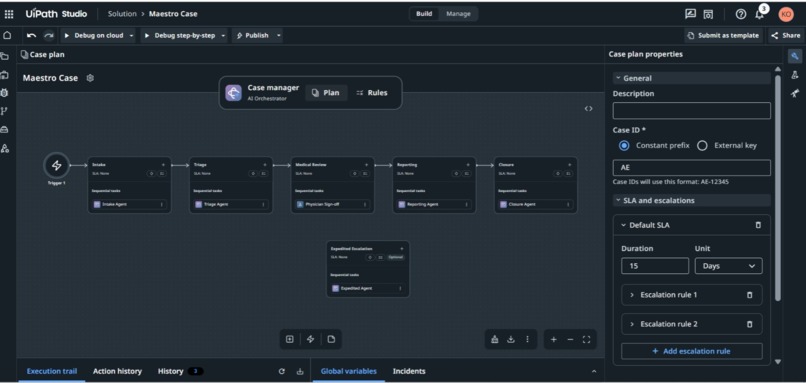Click the Rules button in Case manager
This screenshot has width=806, height=383.
(x=372, y=93)
